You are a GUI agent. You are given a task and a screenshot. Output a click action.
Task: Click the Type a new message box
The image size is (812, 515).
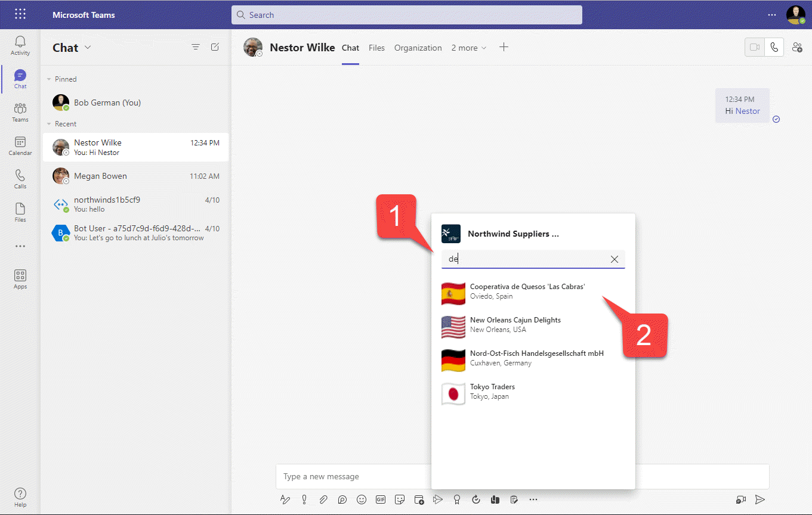(x=522, y=477)
